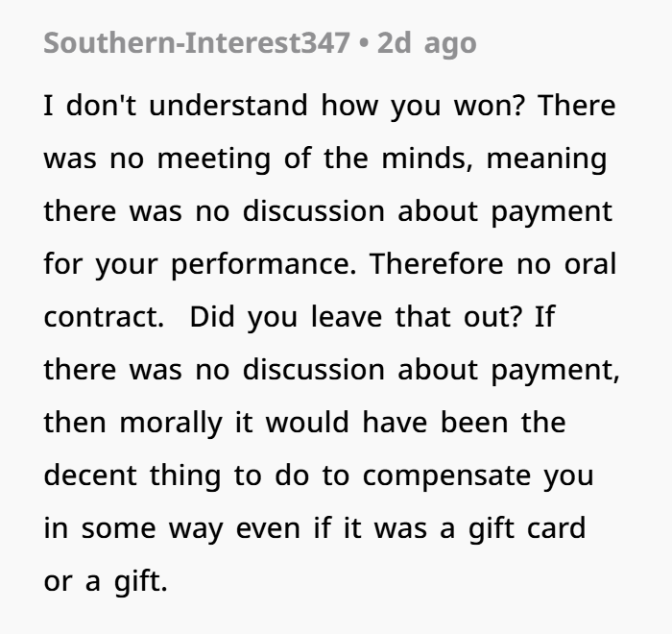Image resolution: width=672 pixels, height=634 pixels.
Task: Click the bullet separator after the username
Action: coord(364,44)
